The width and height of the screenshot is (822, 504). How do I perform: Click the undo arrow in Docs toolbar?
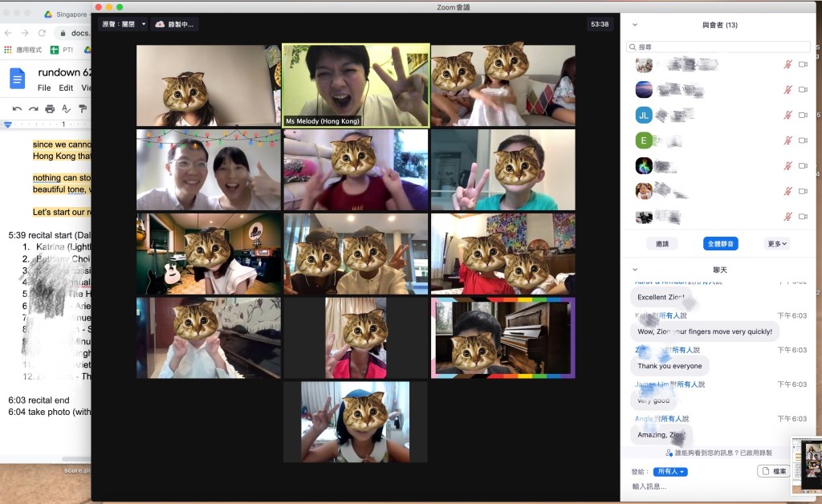coord(17,108)
